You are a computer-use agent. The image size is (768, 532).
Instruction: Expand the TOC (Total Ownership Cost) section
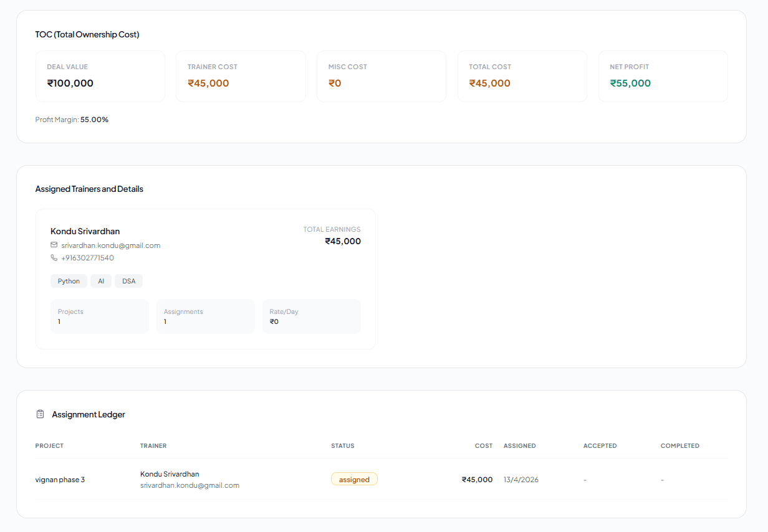click(87, 34)
